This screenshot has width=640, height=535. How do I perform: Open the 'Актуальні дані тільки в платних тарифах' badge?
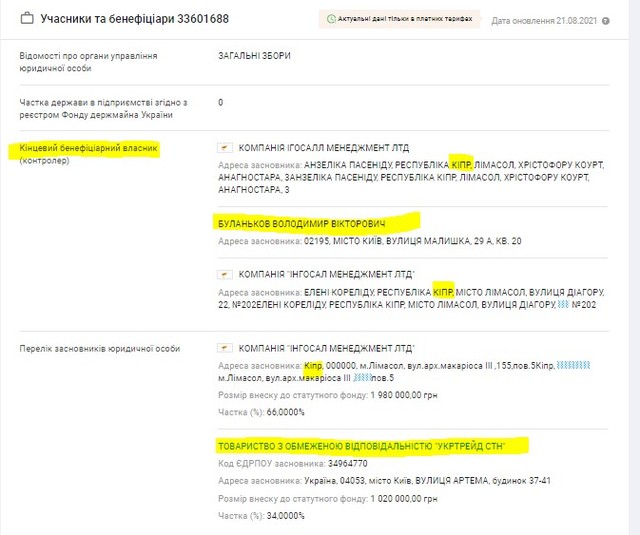pos(398,19)
